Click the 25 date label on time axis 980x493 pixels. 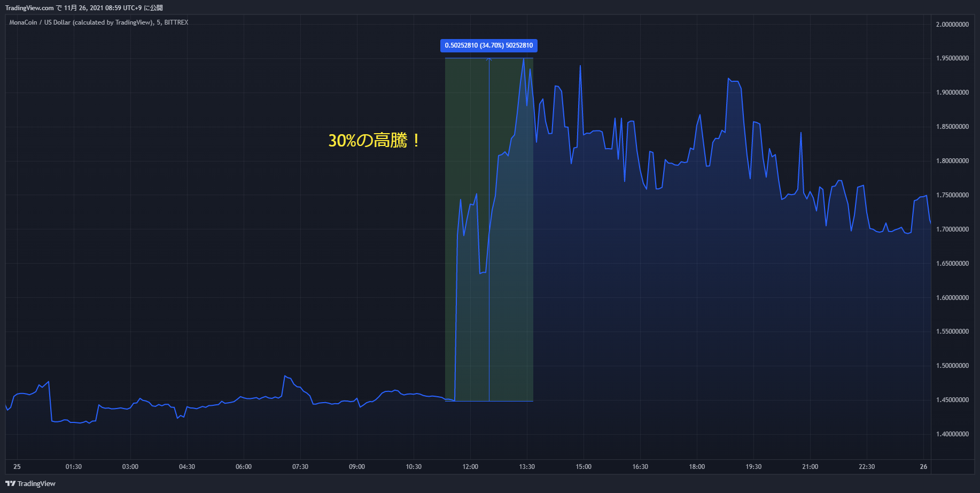(x=17, y=467)
